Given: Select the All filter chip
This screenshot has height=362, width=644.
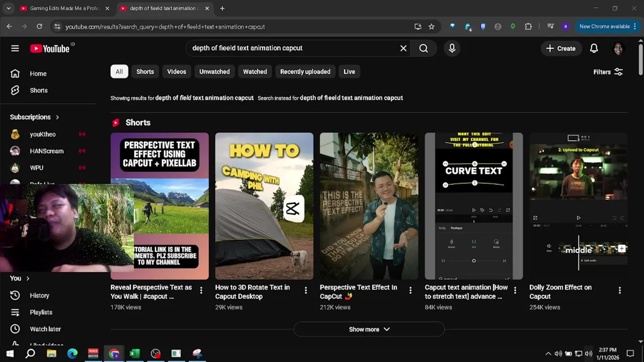Looking at the screenshot, I should [x=119, y=71].
